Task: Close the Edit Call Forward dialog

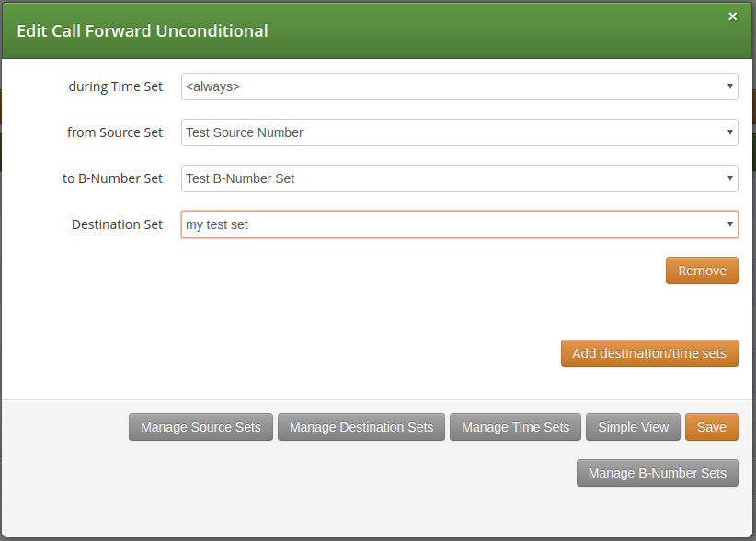Action: [x=732, y=16]
